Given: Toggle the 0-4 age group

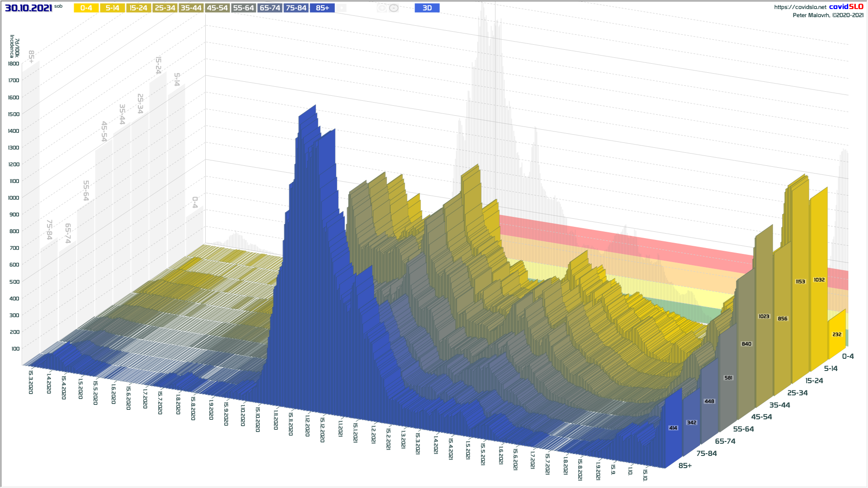Looking at the screenshot, I should pyautogui.click(x=86, y=8).
